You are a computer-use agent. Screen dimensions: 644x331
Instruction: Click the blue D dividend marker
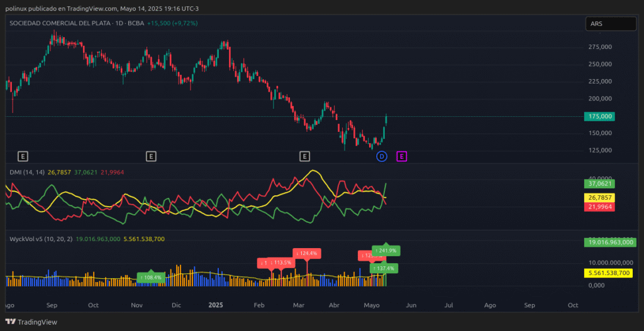[382, 156]
